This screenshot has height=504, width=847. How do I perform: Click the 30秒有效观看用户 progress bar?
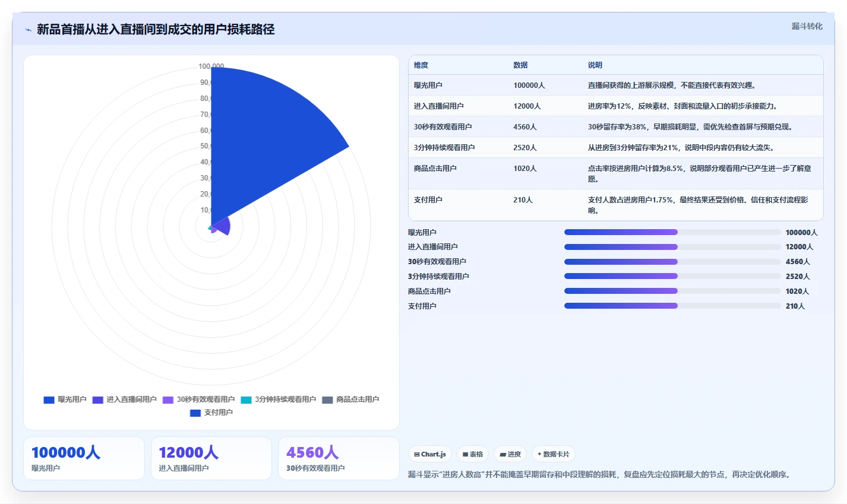coord(672,262)
